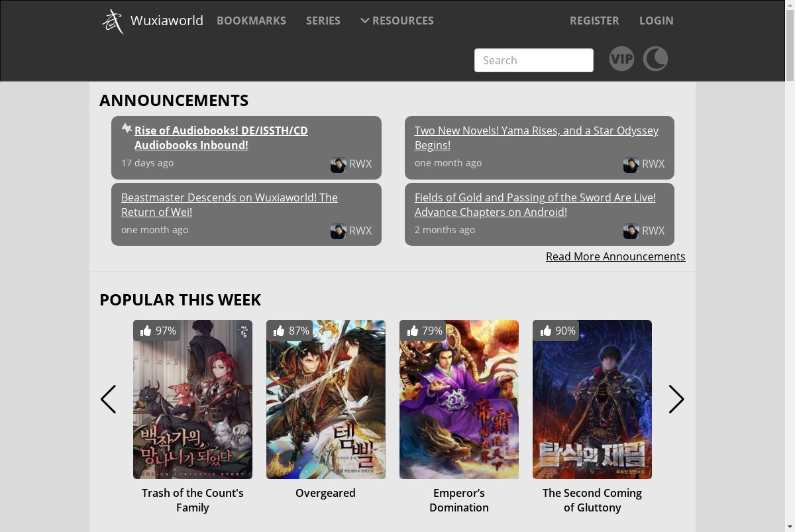This screenshot has width=795, height=532.
Task: Click the Overgeared title text
Action: pyautogui.click(x=325, y=493)
